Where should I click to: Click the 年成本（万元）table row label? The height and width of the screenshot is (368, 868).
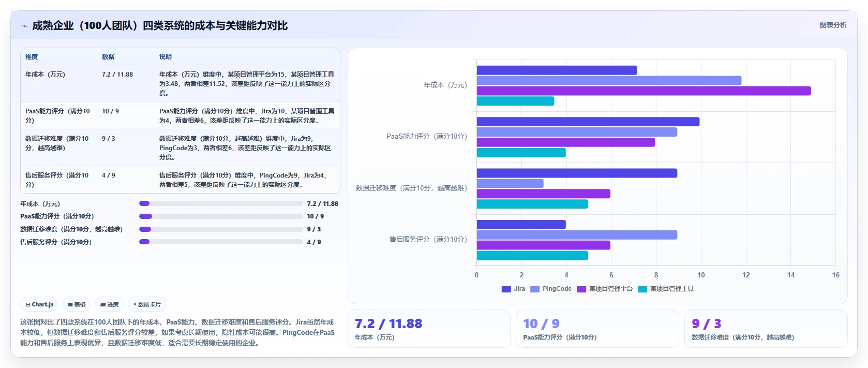(x=46, y=75)
